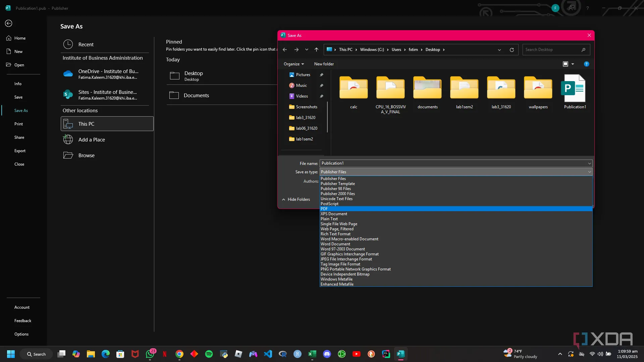The height and width of the screenshot is (362, 644).
Task: Open recent locations dropdown arrow in dialog
Action: point(307,49)
